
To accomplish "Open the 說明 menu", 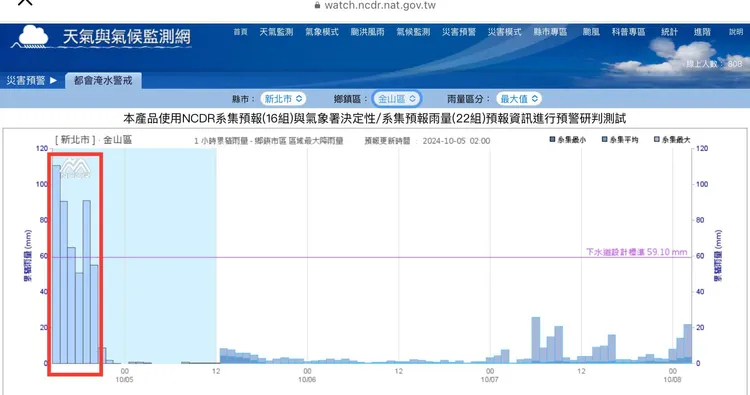I will click(736, 32).
